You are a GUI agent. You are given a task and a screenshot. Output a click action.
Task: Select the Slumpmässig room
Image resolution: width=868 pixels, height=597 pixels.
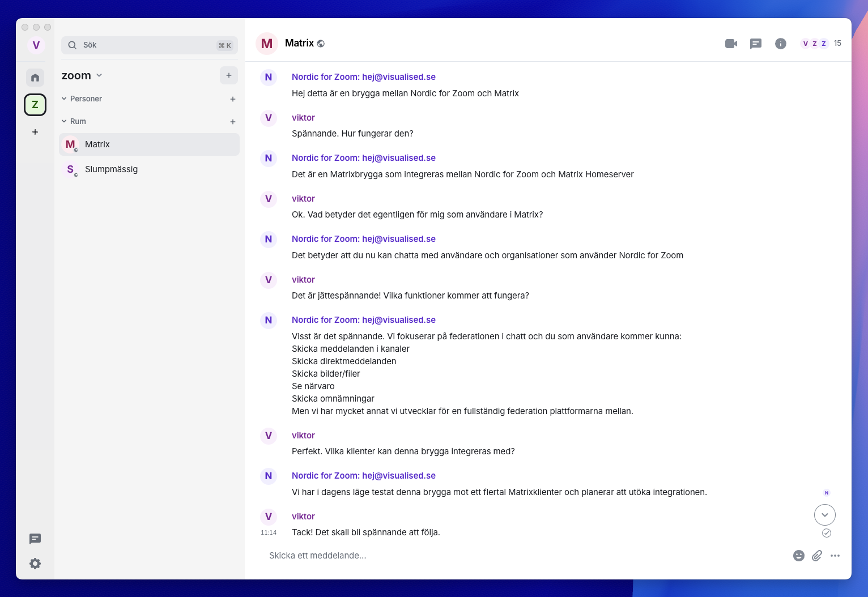[111, 169]
